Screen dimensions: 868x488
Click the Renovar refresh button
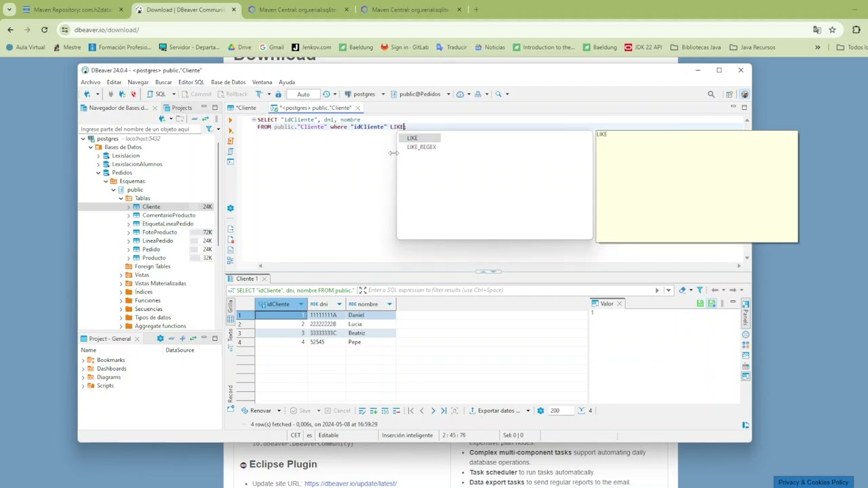[x=256, y=411]
